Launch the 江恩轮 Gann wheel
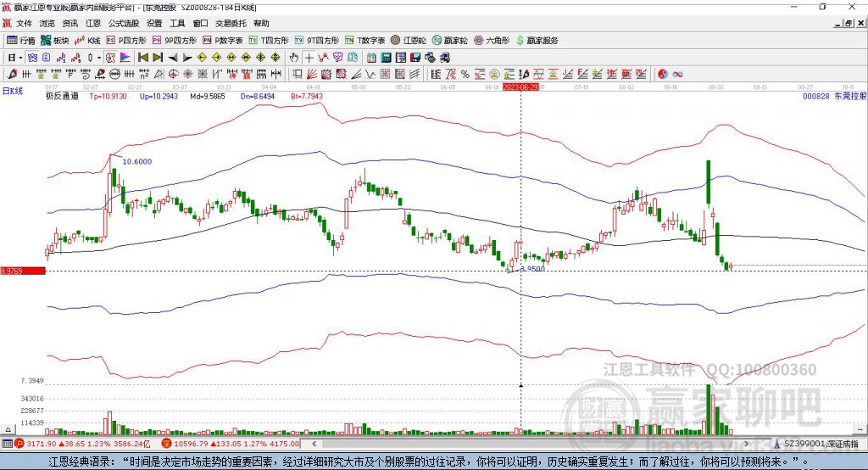The image size is (868, 470). click(x=409, y=41)
